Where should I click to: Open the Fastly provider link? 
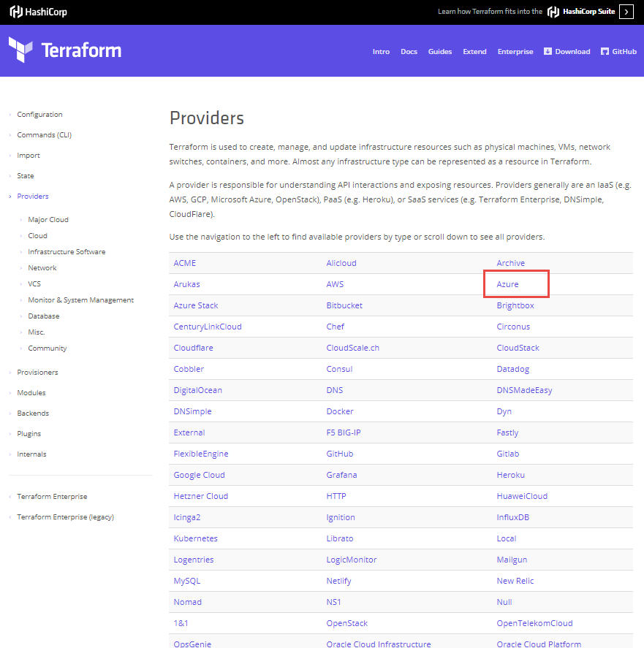click(507, 432)
